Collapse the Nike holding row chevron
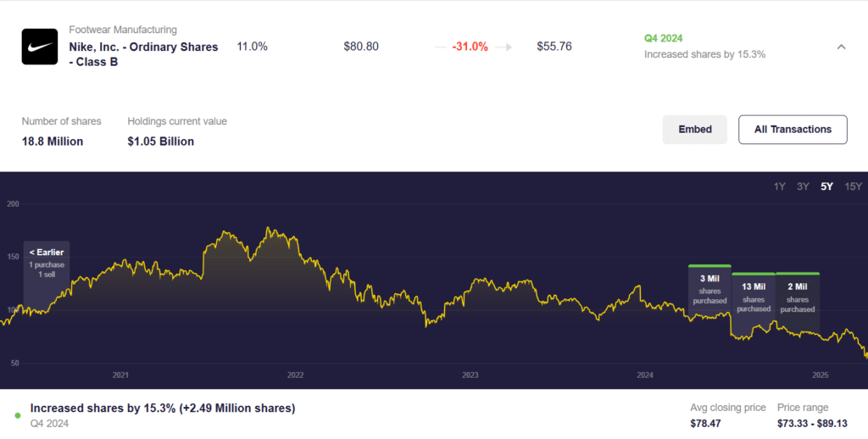Screen dimensions: 868x439 click(841, 47)
